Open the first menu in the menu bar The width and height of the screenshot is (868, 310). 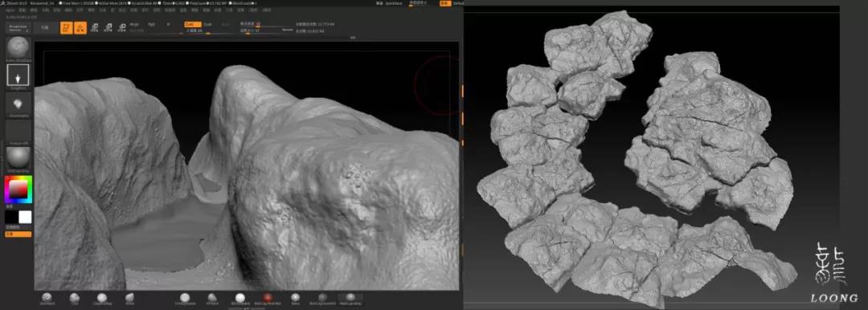pos(10,10)
